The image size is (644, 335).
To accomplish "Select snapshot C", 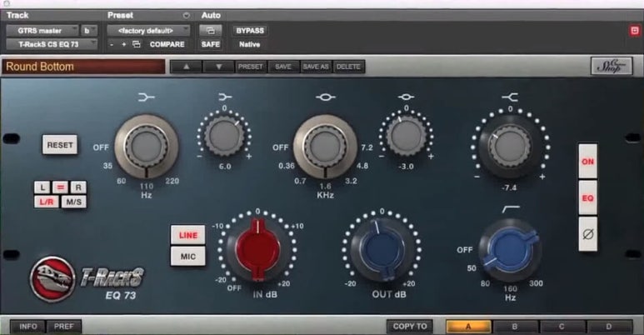I will click(562, 327).
